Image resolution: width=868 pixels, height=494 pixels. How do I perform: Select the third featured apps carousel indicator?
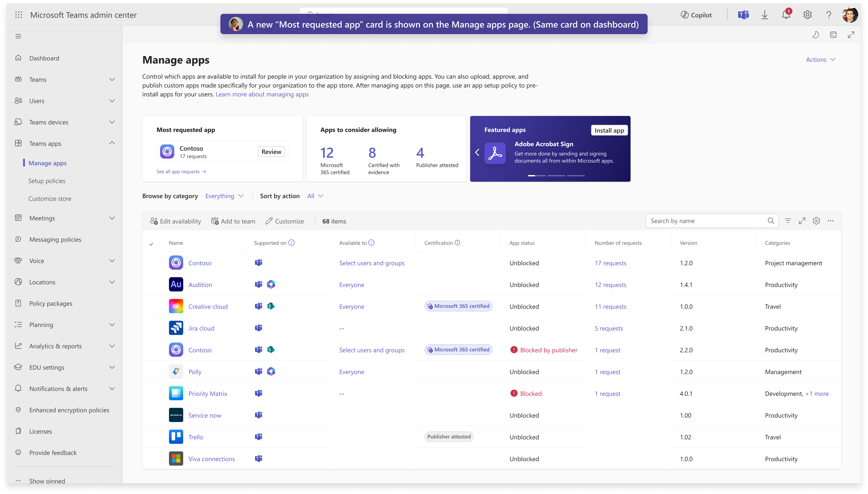point(576,175)
